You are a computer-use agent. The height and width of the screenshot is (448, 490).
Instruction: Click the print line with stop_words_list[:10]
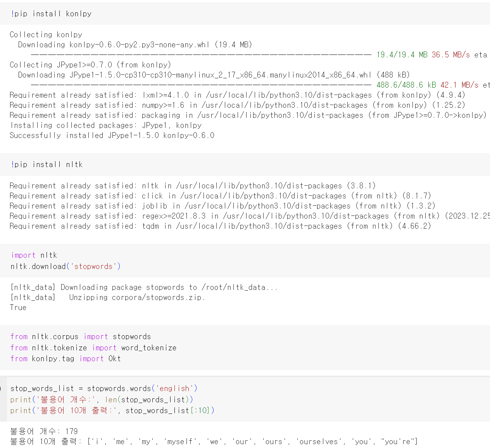[x=112, y=410]
